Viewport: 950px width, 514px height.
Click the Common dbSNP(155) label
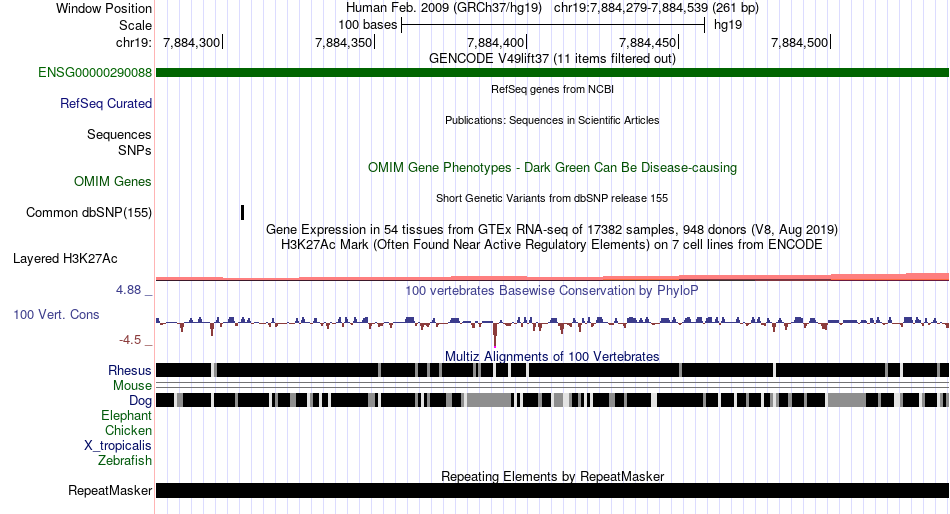click(89, 213)
